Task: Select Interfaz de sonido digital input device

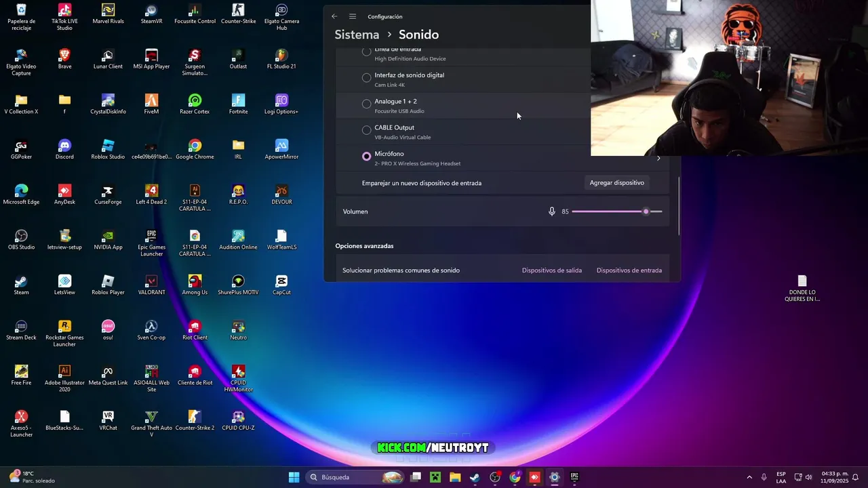Action: [x=366, y=78]
